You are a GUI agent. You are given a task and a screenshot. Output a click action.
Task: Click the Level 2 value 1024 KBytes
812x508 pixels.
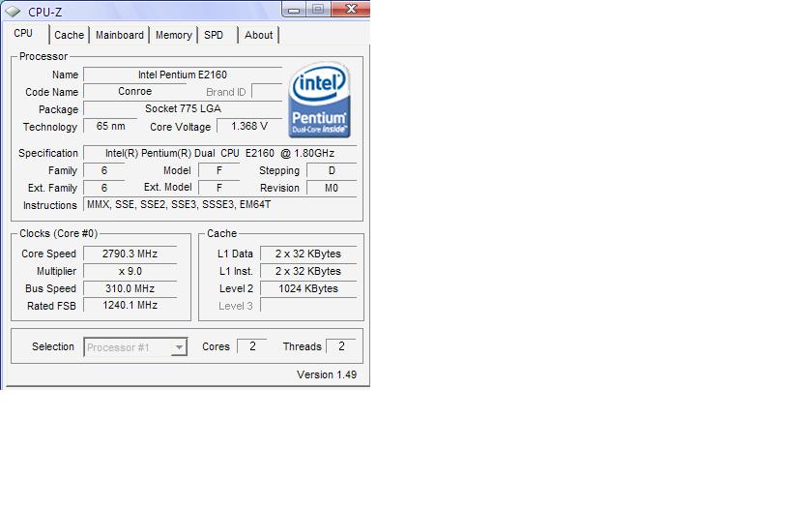click(308, 288)
